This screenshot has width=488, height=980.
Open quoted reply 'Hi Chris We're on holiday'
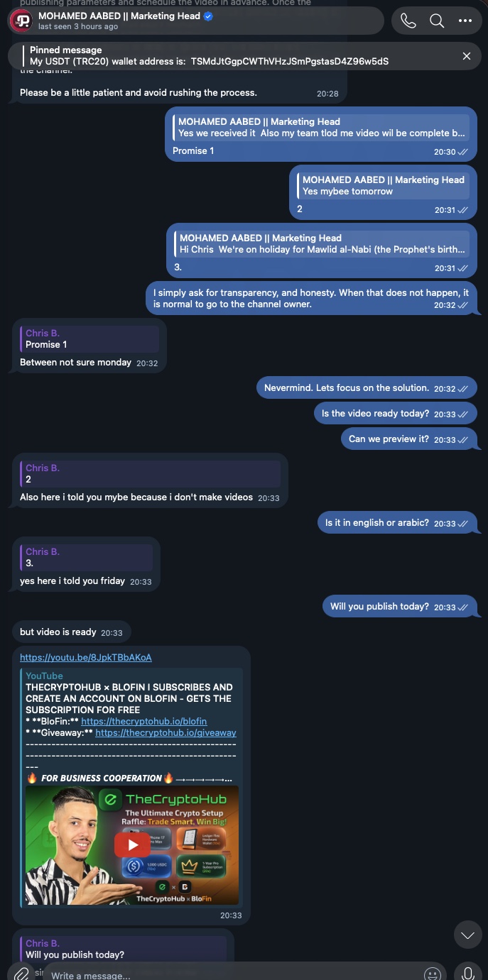321,244
